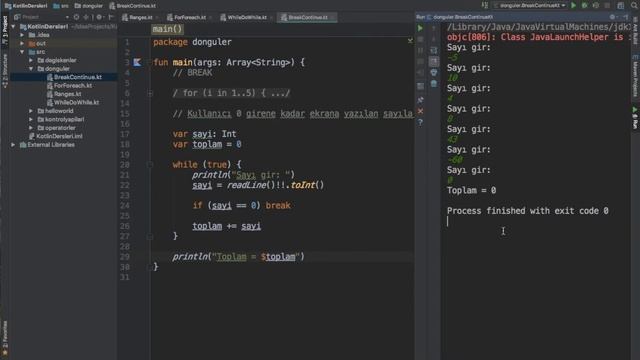This screenshot has height=360, width=640.
Task: Switch to Ranges.kt editor tab
Action: (x=140, y=17)
